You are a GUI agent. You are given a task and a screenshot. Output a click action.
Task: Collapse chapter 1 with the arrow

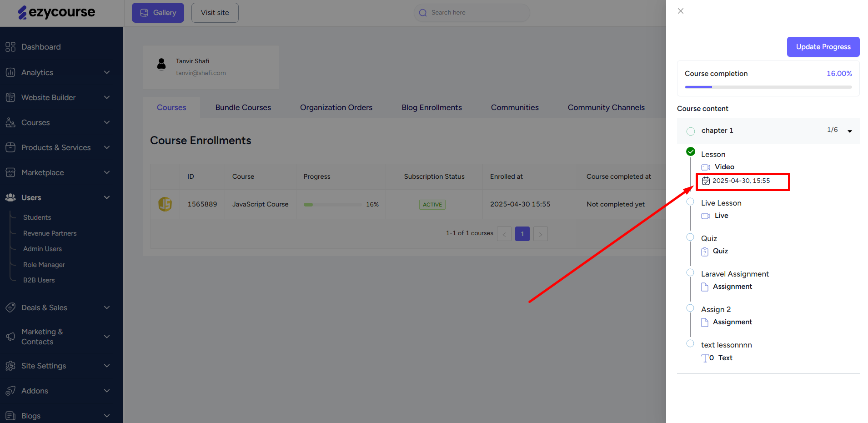(x=850, y=131)
